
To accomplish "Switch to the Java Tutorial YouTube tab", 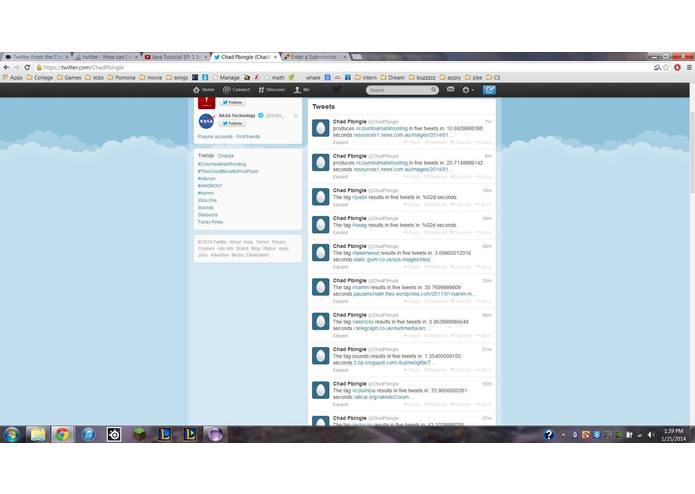I will (x=176, y=57).
